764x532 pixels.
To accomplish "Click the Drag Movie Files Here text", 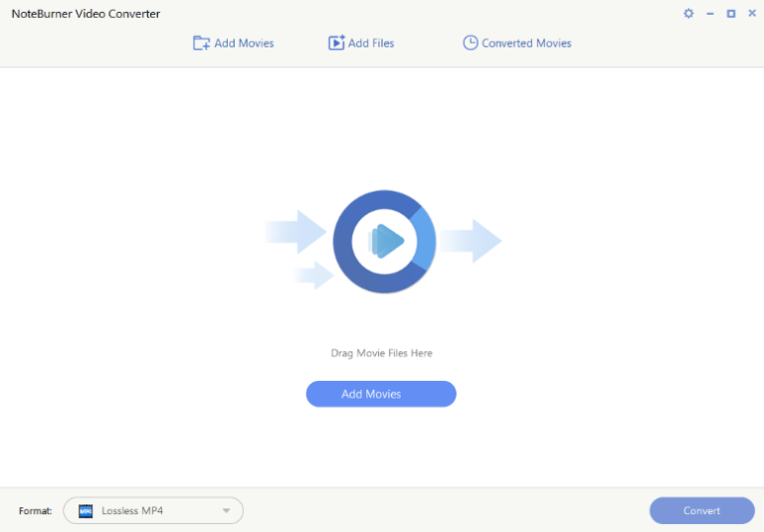I will point(382,353).
